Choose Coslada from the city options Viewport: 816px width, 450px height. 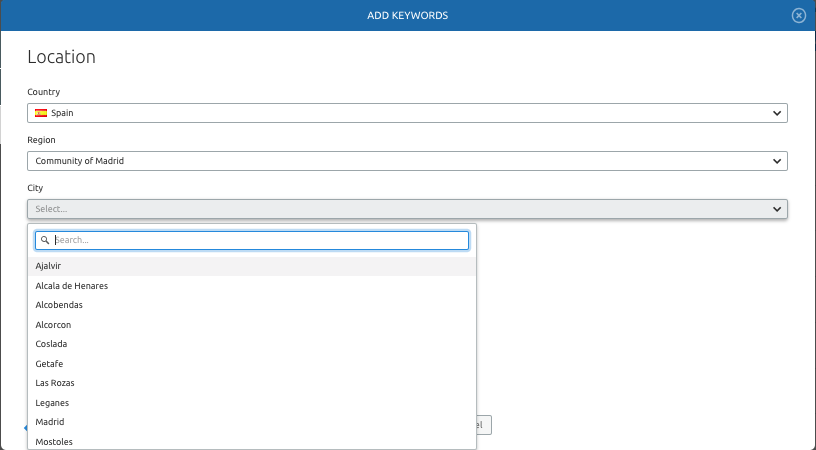(51, 344)
